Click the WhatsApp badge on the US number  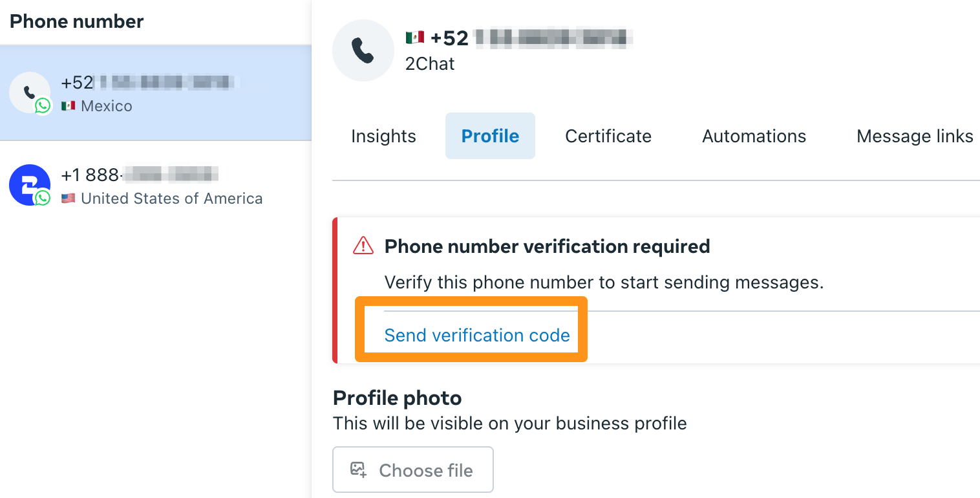(x=43, y=198)
